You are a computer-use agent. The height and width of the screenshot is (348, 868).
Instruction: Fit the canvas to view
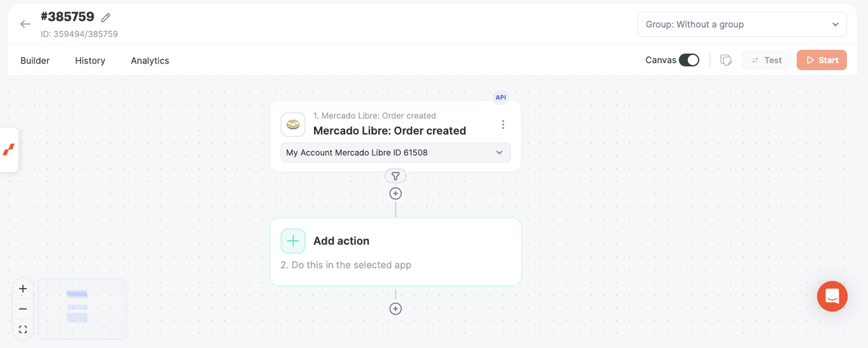pyautogui.click(x=23, y=329)
